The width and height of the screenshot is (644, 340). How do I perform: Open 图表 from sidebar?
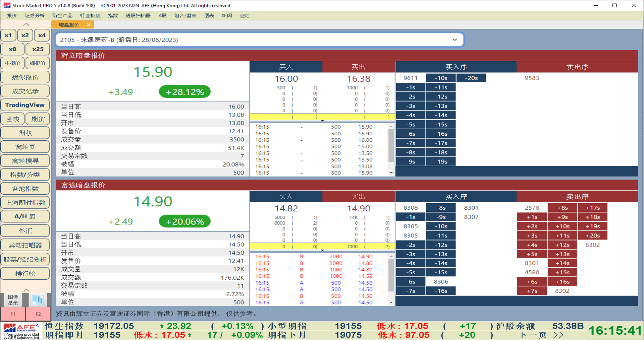[x=12, y=119]
